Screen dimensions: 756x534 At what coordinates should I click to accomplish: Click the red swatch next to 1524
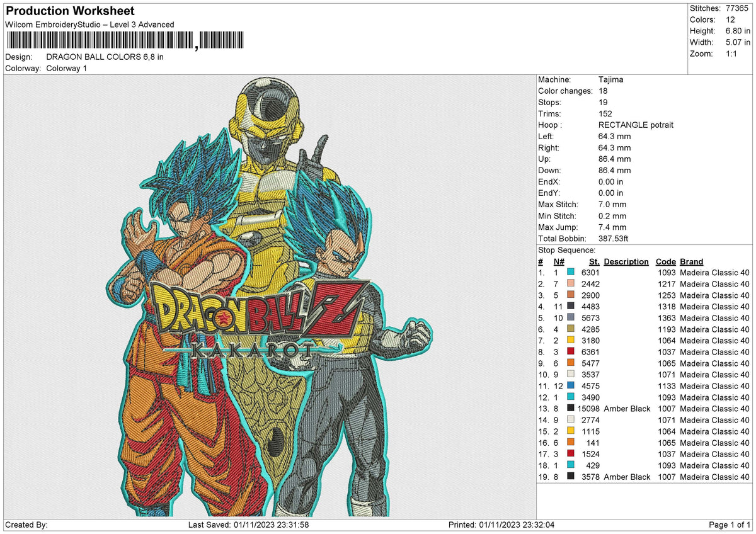click(571, 454)
